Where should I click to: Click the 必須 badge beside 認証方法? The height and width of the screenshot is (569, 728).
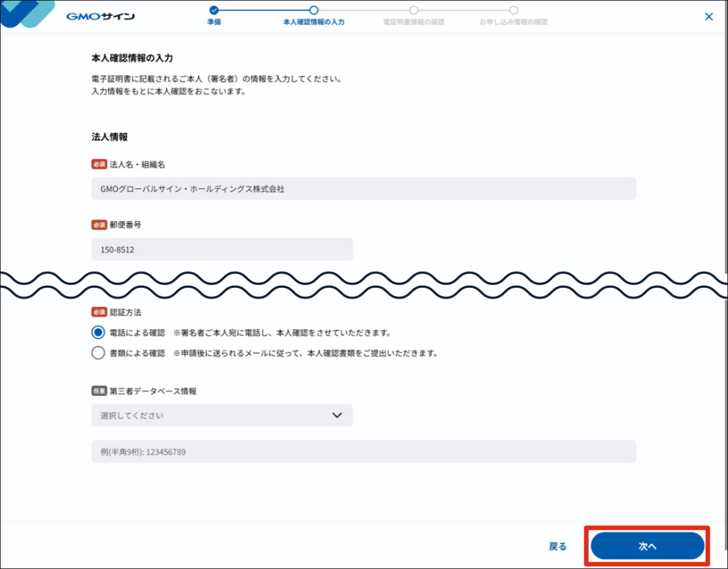tap(98, 312)
